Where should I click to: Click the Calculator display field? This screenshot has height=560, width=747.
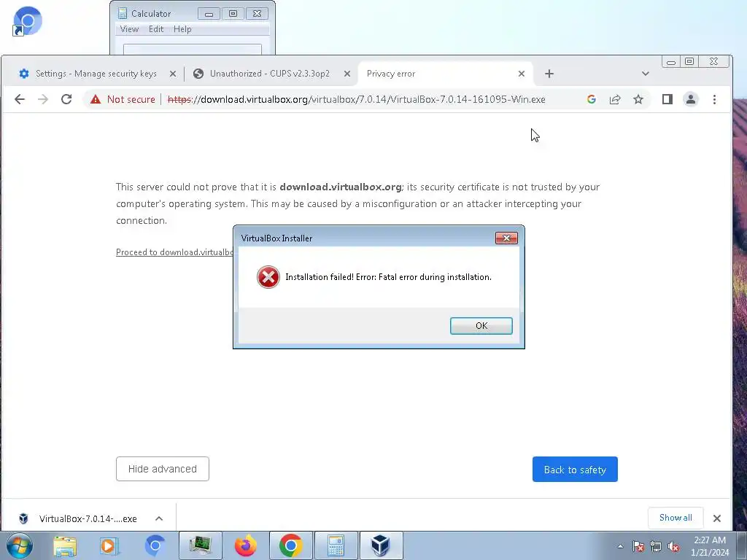pyautogui.click(x=193, y=49)
